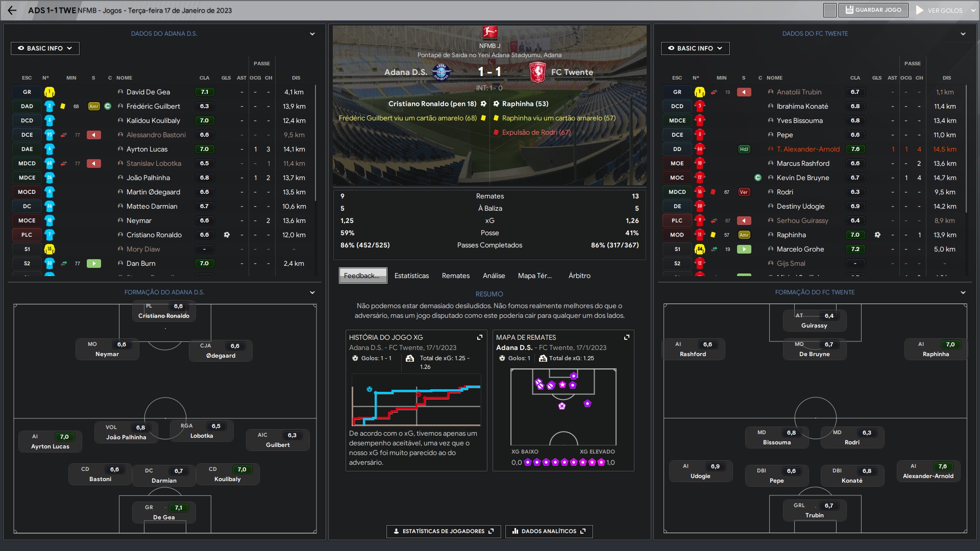Open Dados Analíticos
This screenshot has width=980, height=551.
coord(549,531)
